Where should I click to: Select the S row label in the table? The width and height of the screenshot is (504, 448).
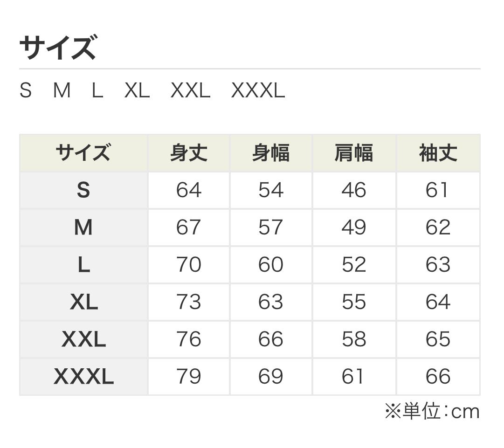(x=83, y=190)
